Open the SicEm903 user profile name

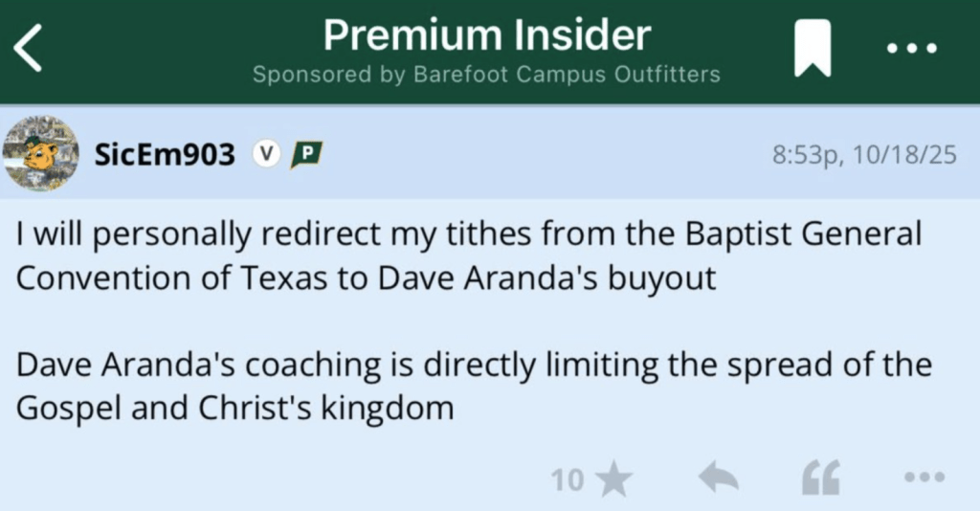click(165, 154)
